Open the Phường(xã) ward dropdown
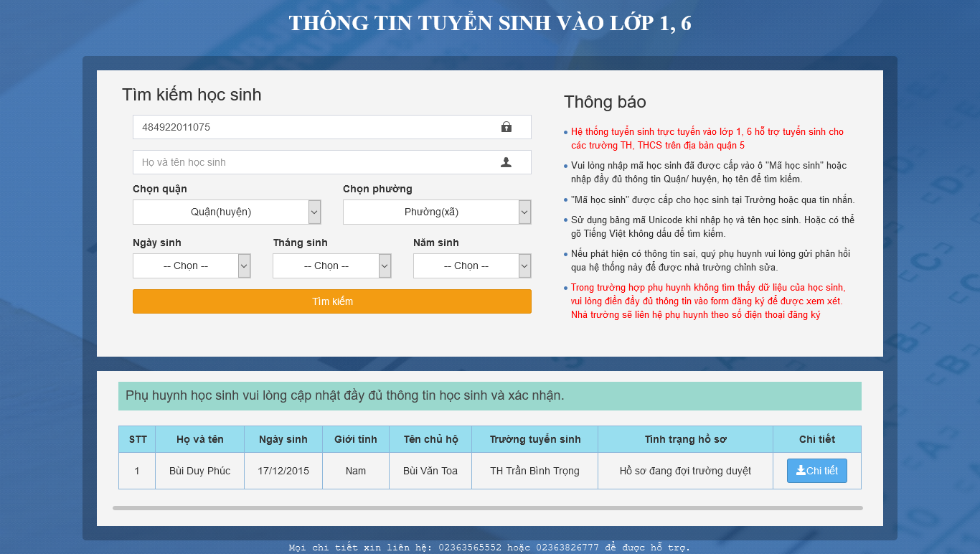This screenshot has width=980, height=554. coord(437,212)
